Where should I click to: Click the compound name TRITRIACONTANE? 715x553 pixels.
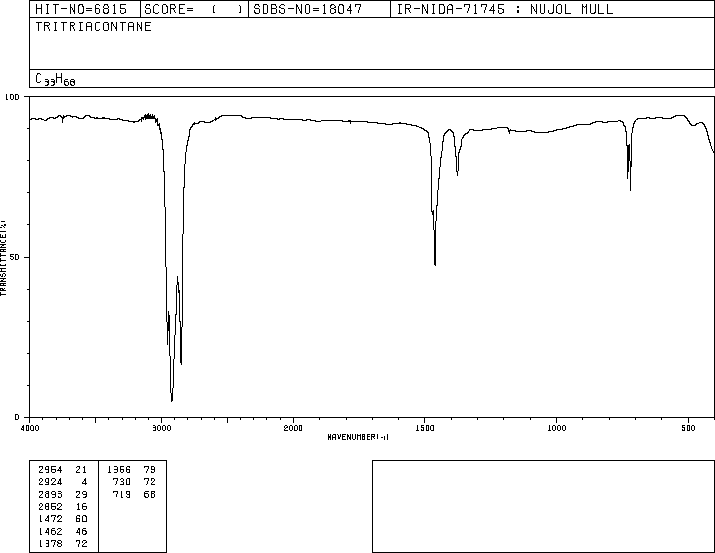point(93,26)
